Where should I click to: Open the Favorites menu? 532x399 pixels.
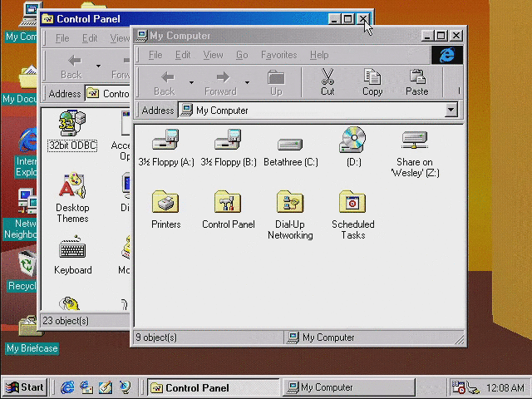[x=279, y=55]
